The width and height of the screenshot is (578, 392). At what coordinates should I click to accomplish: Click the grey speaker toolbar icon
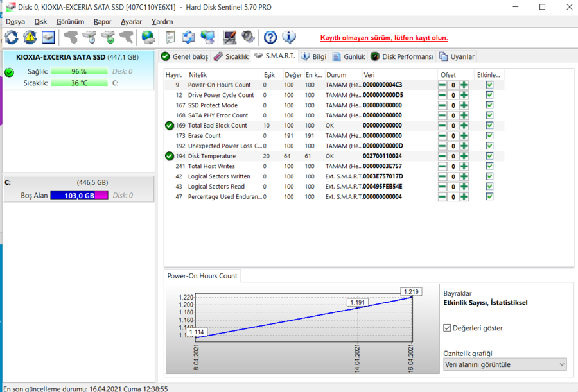248,37
